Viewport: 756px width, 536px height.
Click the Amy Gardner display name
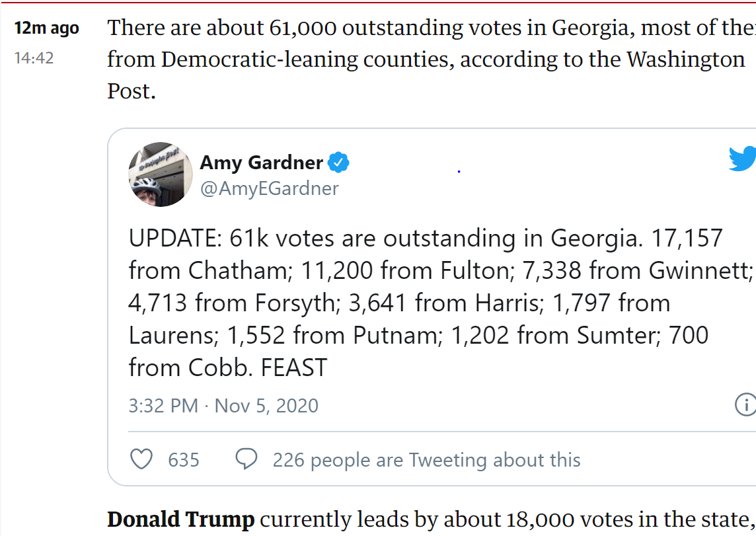point(262,162)
